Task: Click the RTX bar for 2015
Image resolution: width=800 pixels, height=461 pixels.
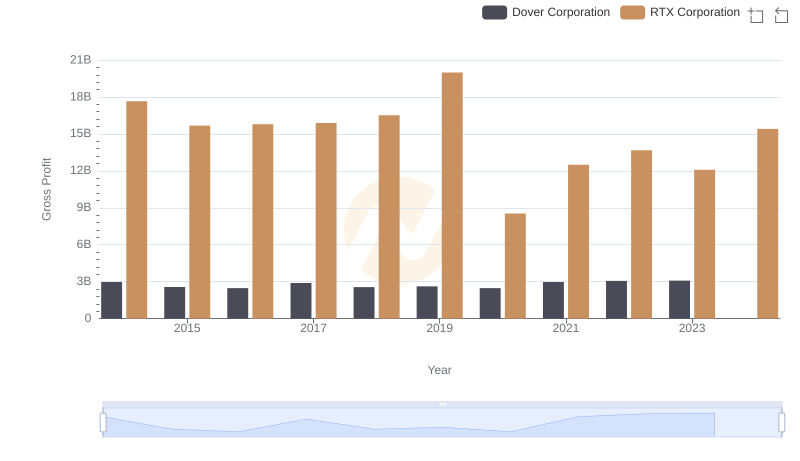Action: click(199, 222)
